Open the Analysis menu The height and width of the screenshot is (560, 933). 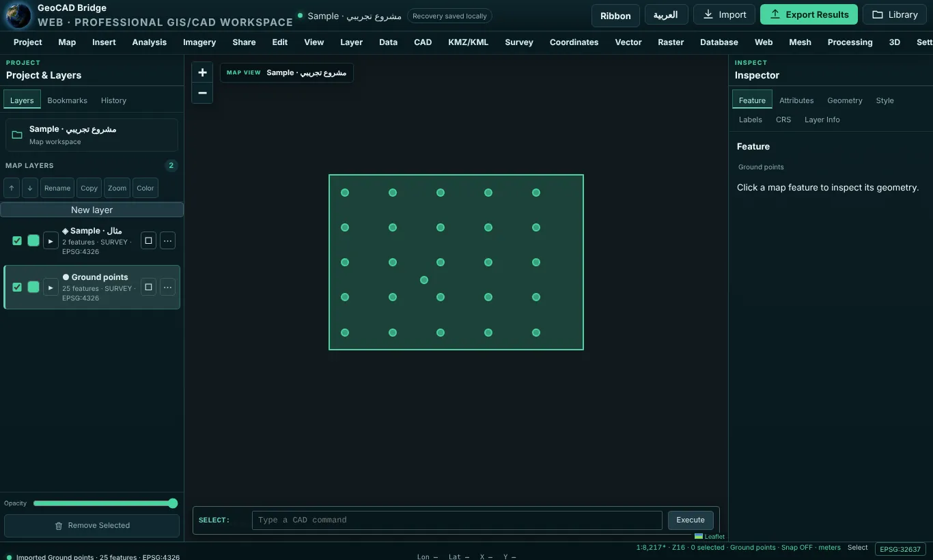click(x=150, y=42)
